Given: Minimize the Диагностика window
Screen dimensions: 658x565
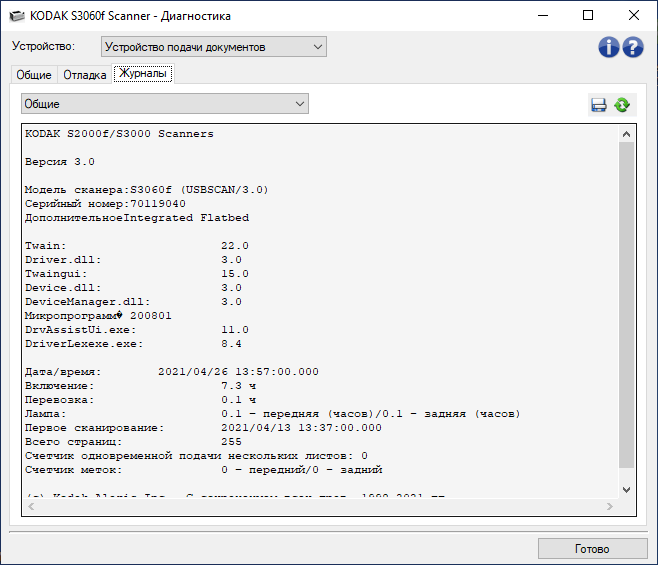Looking at the screenshot, I should [543, 16].
